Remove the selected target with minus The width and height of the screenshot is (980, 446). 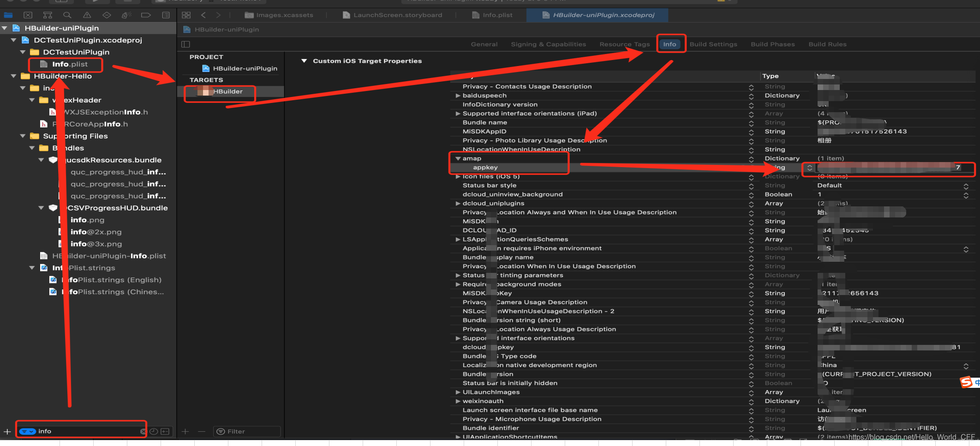pos(201,432)
